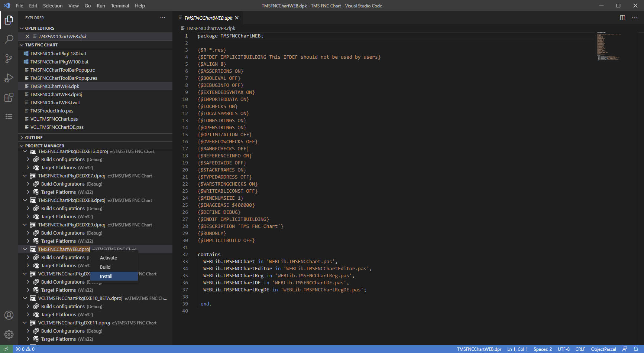Viewport: 644px width, 353px height.
Task: Open the Manage gear icon
Action: [x=9, y=334]
